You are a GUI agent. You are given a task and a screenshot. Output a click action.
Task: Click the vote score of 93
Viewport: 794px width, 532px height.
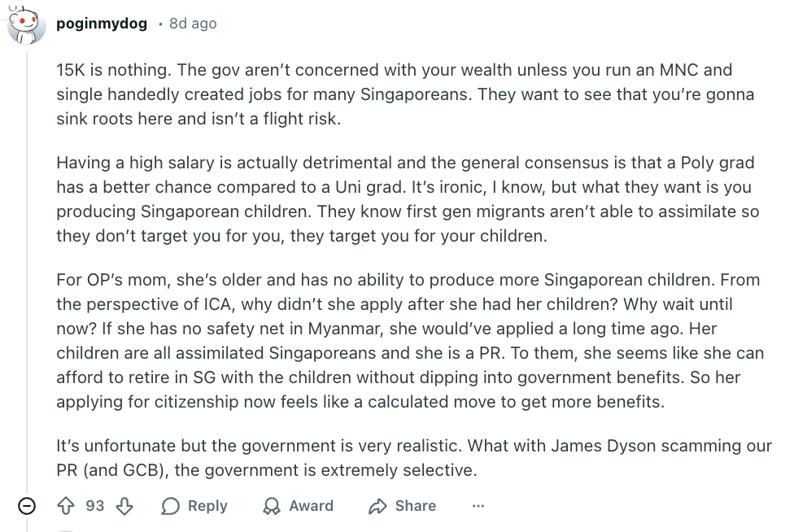click(95, 506)
